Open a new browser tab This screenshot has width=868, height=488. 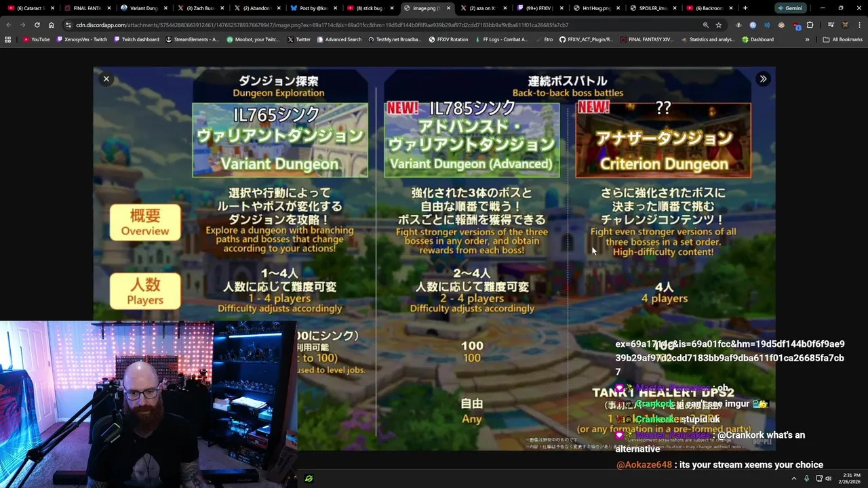coord(745,8)
